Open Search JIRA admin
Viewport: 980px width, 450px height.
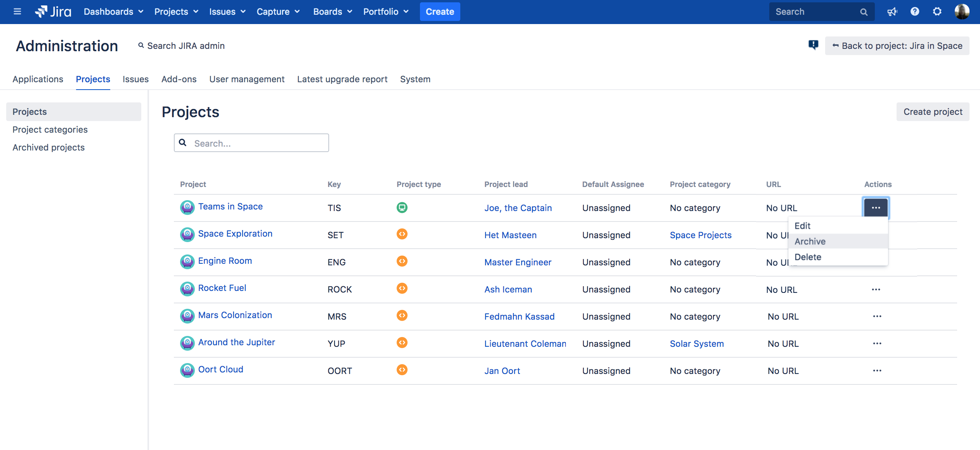(x=181, y=46)
